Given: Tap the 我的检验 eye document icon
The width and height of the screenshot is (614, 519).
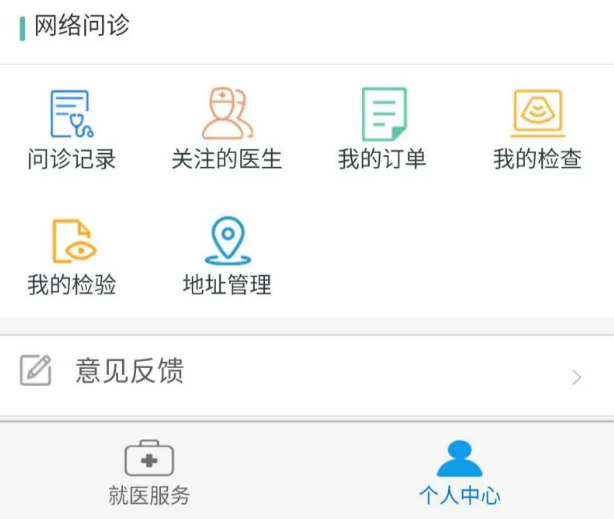Looking at the screenshot, I should [x=74, y=241].
